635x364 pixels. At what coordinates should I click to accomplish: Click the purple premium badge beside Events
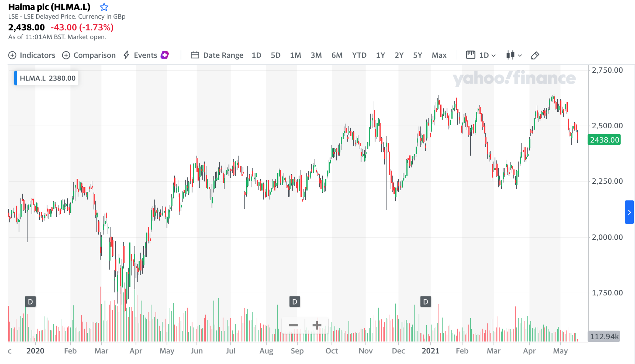click(164, 55)
